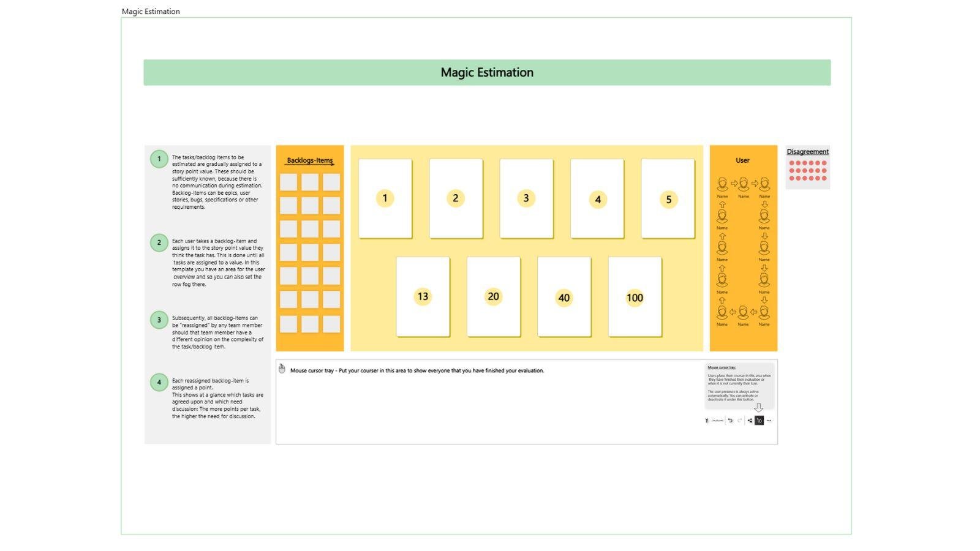
Task: Click the redo icon in the bottom toolbar
Action: point(739,421)
